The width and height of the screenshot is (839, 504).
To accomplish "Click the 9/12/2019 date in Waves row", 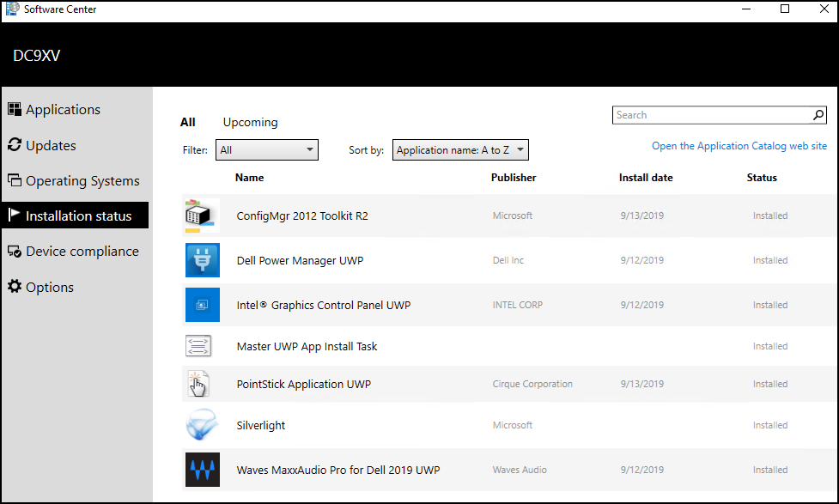I will [x=642, y=469].
